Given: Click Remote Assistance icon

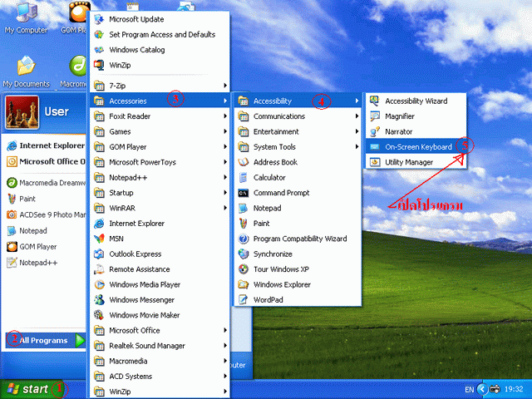Looking at the screenshot, I should (x=99, y=269).
